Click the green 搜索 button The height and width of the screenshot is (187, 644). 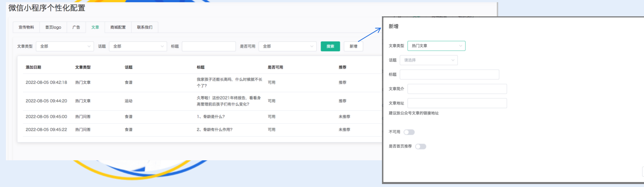(x=330, y=46)
